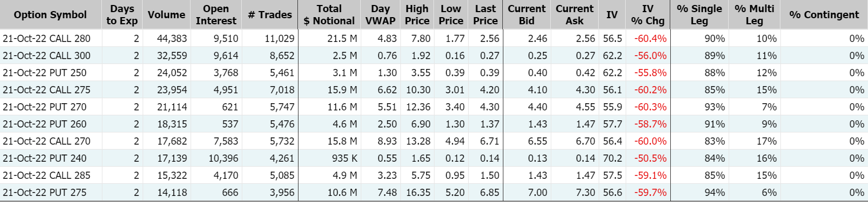Sort by # Trades column header
This screenshot has width=868, height=202.
270,15
